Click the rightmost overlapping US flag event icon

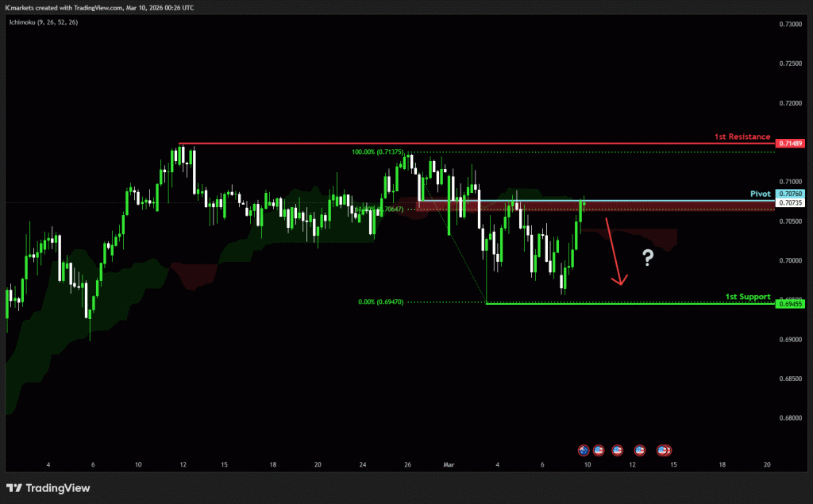[667, 450]
